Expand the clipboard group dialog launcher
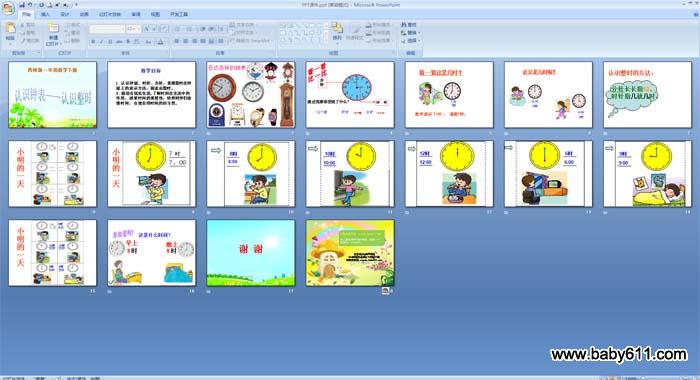Screen dimensions: 700x380 tap(38, 53)
